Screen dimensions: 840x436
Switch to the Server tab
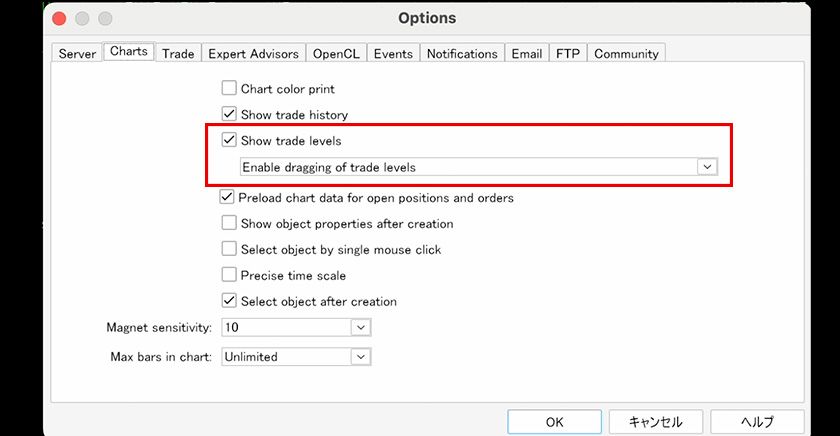[x=77, y=54]
